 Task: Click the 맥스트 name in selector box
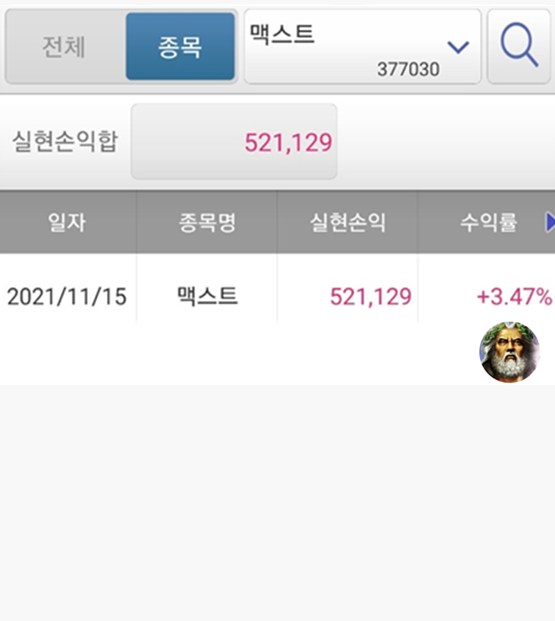point(282,34)
